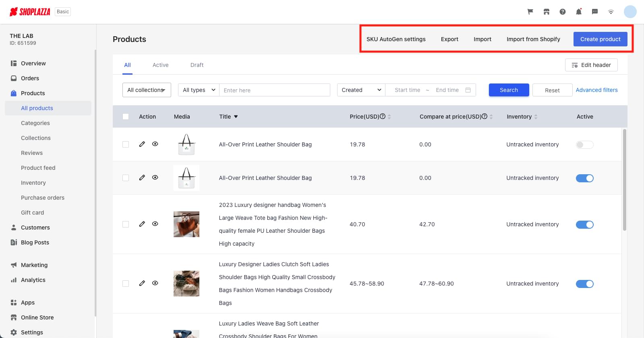The width and height of the screenshot is (644, 338).
Task: Click the calendar icon in date range
Action: [468, 90]
